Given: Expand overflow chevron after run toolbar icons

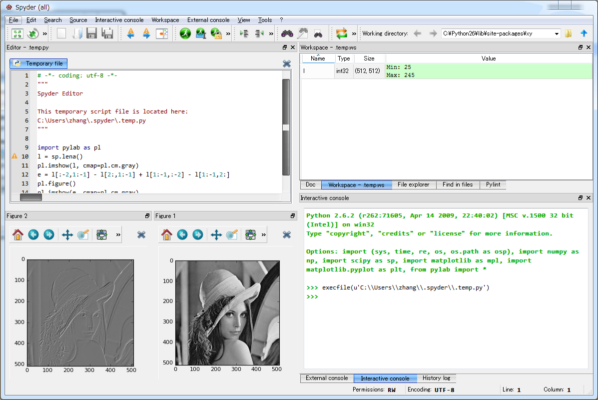Looking at the screenshot, I should pyautogui.click(x=228, y=34).
